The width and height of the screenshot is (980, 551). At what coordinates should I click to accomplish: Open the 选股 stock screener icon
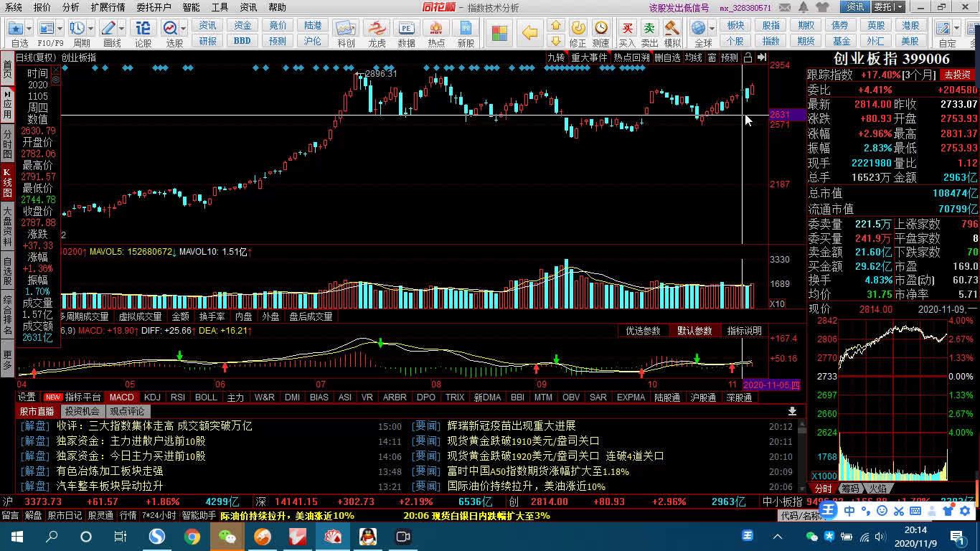click(x=170, y=29)
